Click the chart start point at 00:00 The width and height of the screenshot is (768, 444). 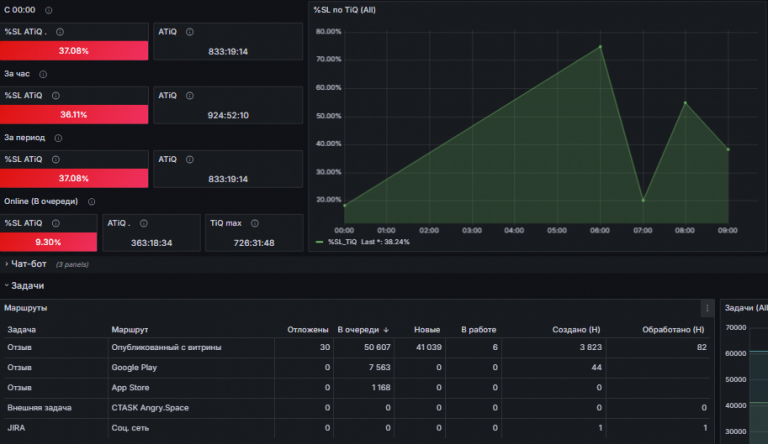pos(344,206)
